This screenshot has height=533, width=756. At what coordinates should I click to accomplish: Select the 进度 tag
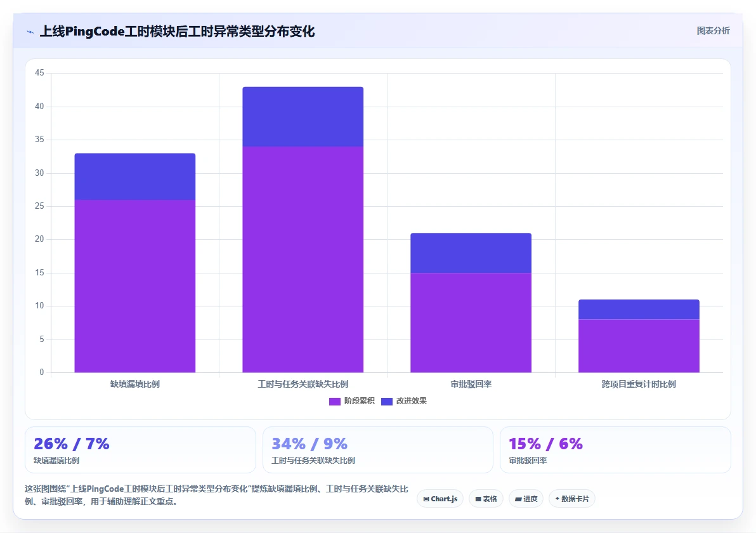(x=526, y=499)
